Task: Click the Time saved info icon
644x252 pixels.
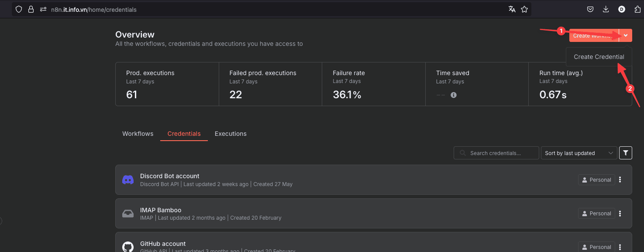Action: click(454, 95)
